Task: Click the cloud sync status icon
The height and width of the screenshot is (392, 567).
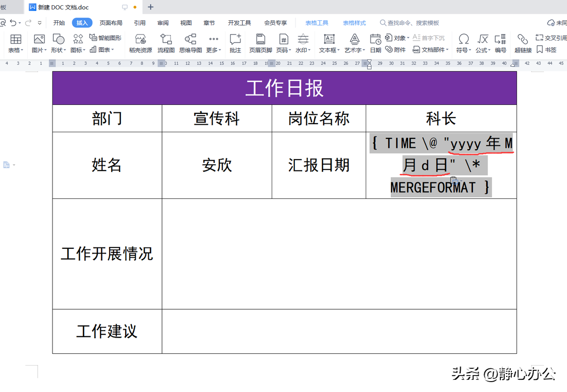Action: click(550, 23)
